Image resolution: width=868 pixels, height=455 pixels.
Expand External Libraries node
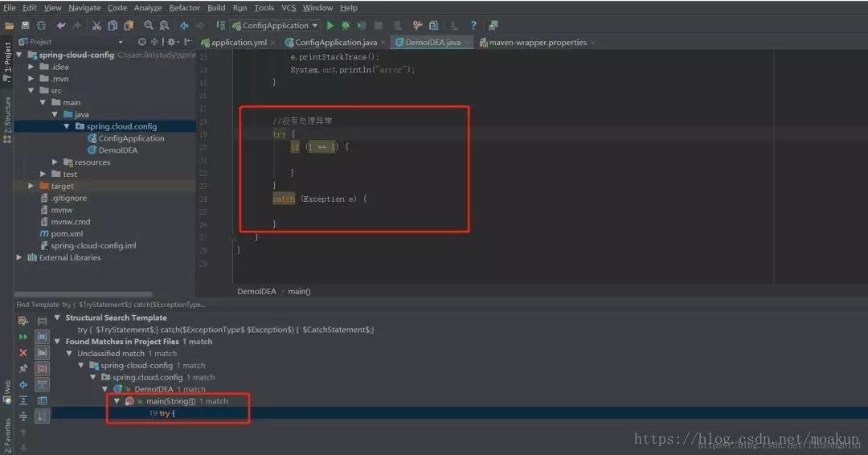pyautogui.click(x=19, y=257)
